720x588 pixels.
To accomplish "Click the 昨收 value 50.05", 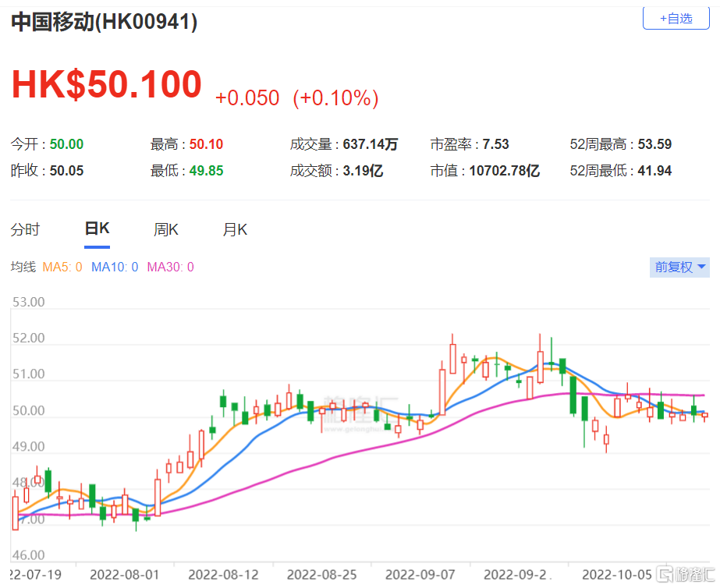I will (x=66, y=171).
